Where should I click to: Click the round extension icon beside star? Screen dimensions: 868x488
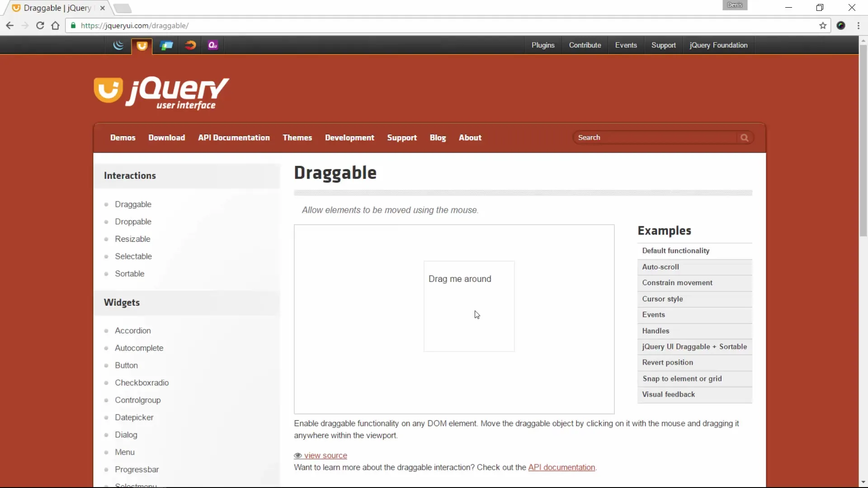pyautogui.click(x=841, y=26)
